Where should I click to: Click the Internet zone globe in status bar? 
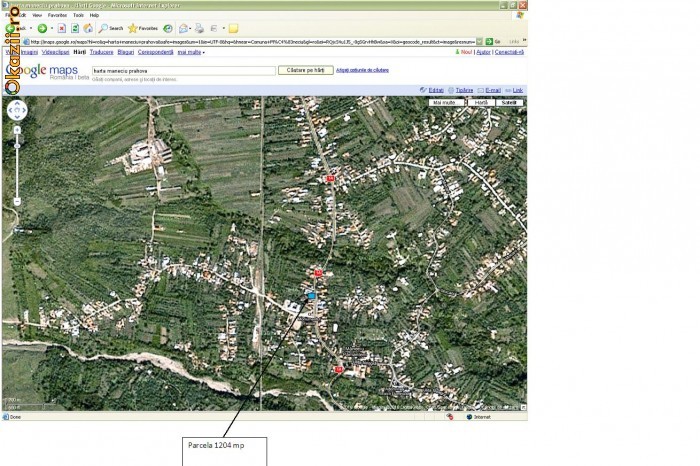coord(469,417)
